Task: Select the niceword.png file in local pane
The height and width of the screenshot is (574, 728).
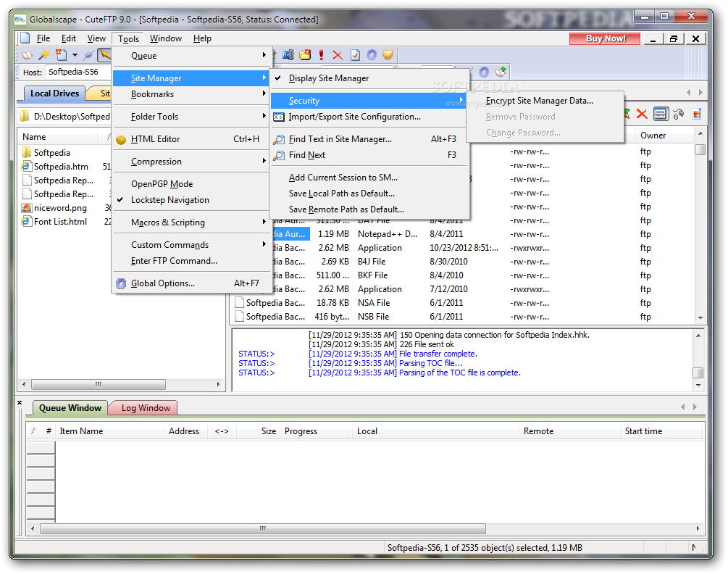Action: 55,208
